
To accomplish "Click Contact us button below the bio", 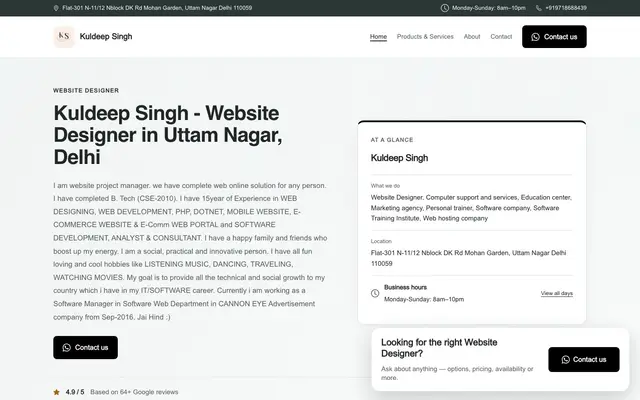I will pyautogui.click(x=85, y=347).
